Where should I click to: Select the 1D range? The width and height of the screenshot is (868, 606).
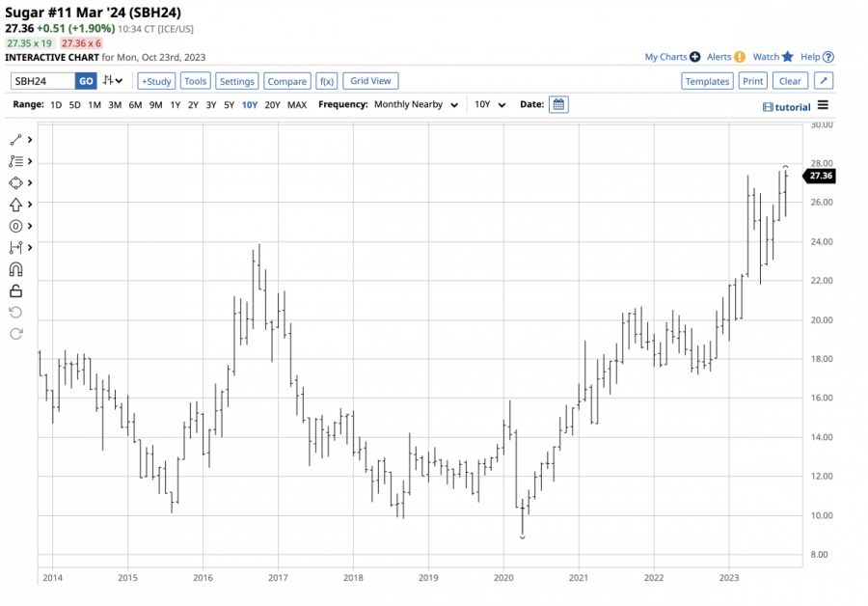pos(56,104)
